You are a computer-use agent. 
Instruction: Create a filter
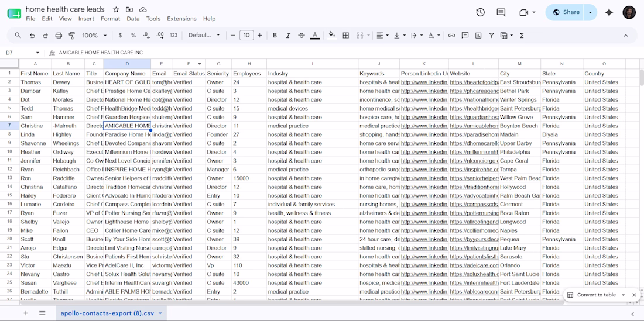[x=491, y=36]
